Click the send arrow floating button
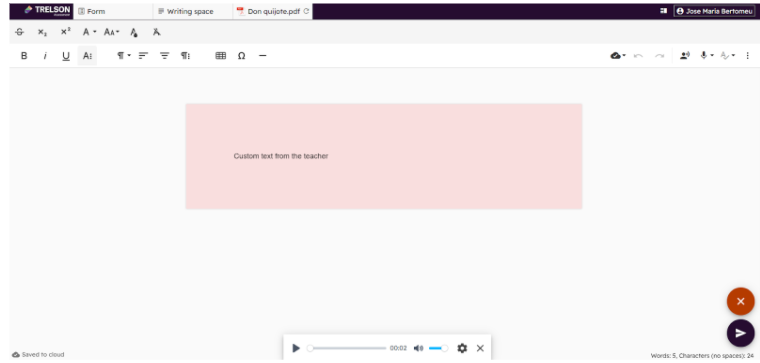760x363 pixels. point(740,333)
